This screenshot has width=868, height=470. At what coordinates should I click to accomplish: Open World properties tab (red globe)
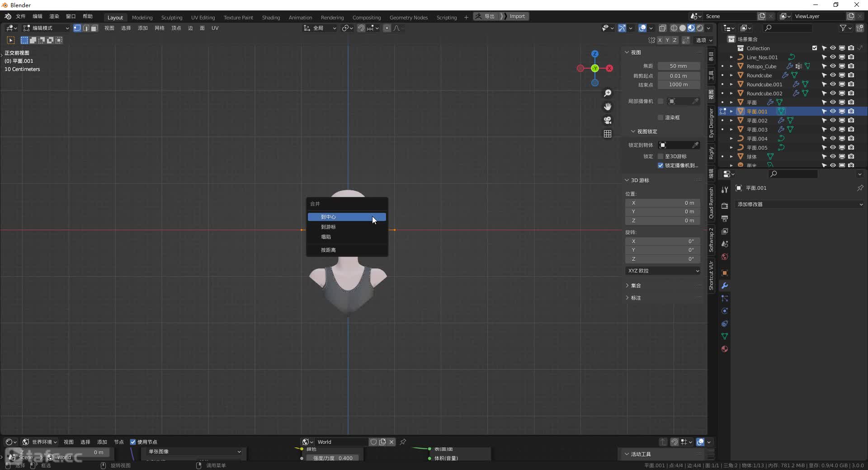pos(725,257)
